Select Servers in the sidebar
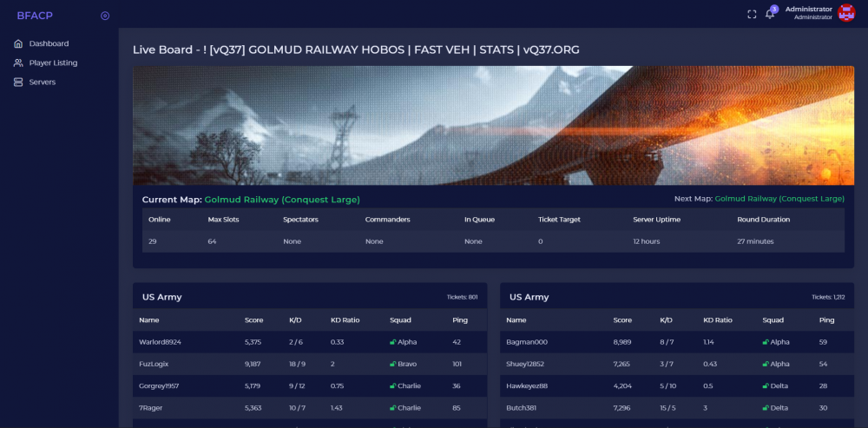 coord(42,82)
